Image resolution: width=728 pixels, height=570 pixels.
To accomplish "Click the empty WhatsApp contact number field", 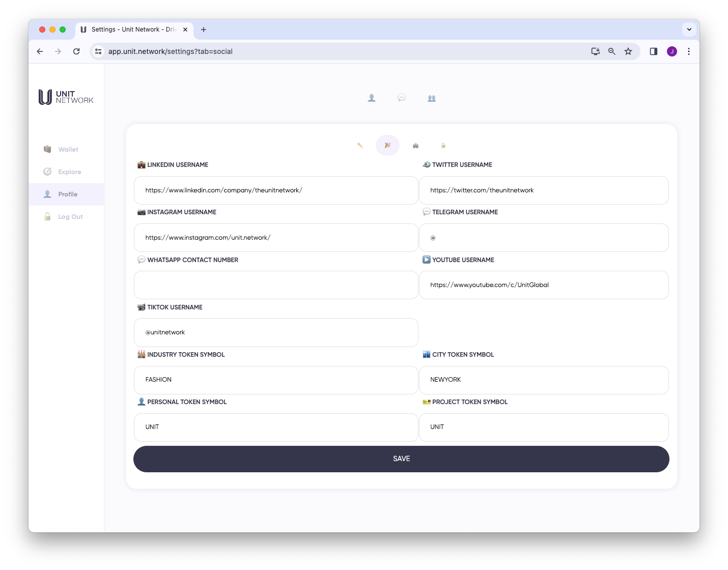I will click(276, 285).
